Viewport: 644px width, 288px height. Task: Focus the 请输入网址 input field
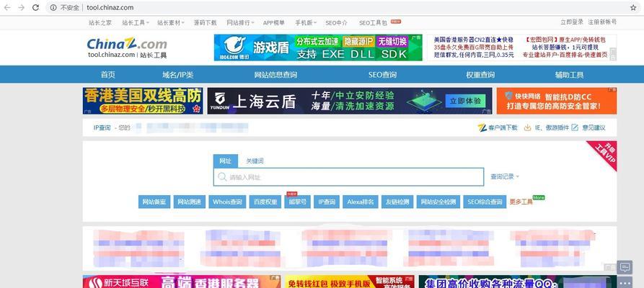(x=348, y=177)
